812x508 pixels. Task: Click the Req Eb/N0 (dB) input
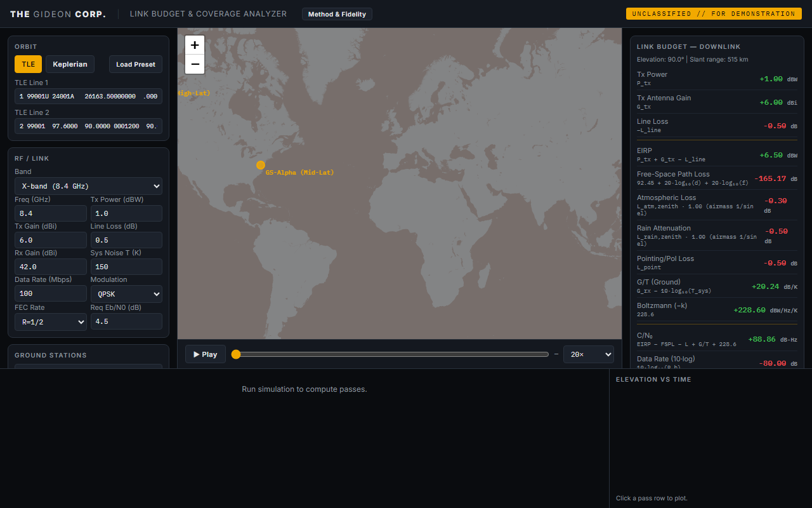pyautogui.click(x=126, y=321)
